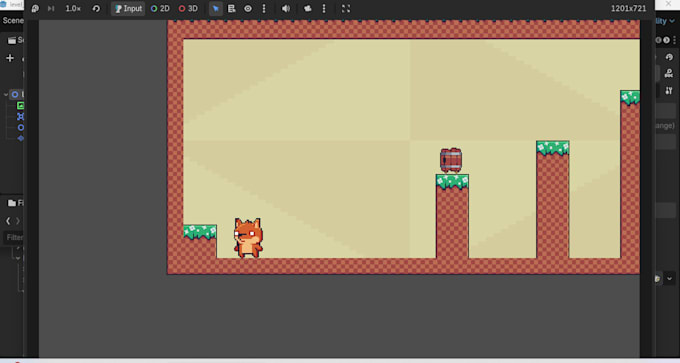Viewport: 680px width, 363px height.
Task: Select the root node circle icon
Action: (15, 95)
